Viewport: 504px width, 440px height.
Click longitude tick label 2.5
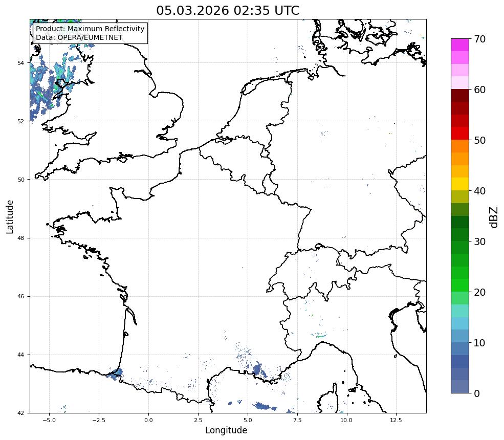198,420
